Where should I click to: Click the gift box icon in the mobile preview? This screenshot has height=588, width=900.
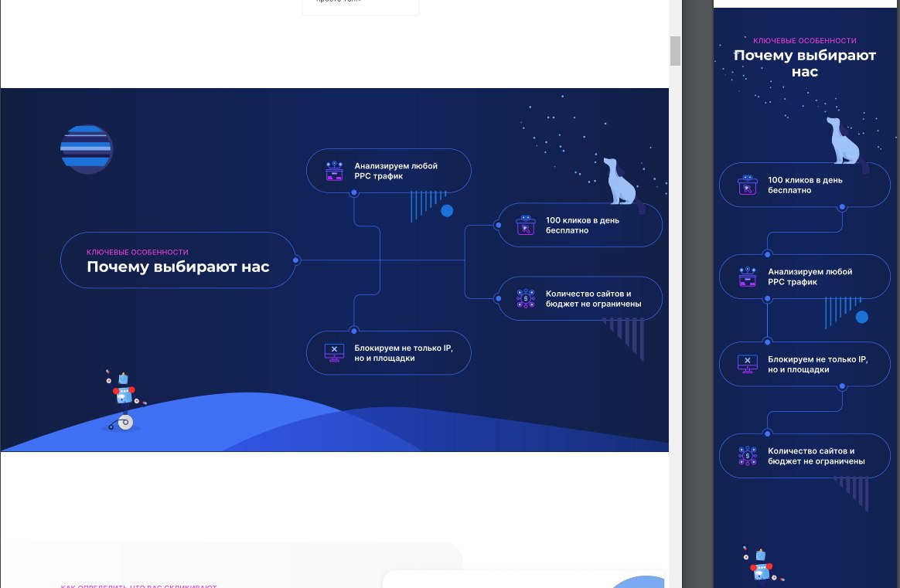click(x=748, y=185)
